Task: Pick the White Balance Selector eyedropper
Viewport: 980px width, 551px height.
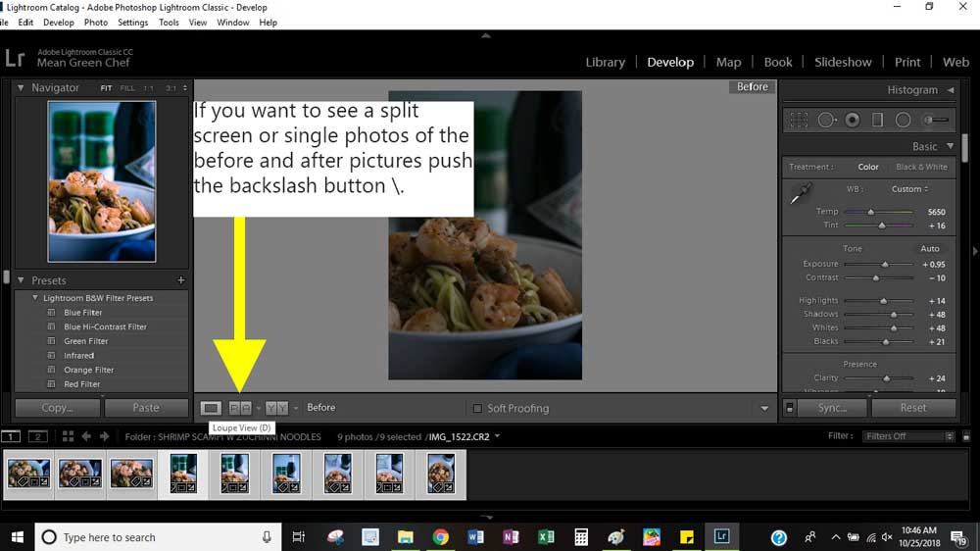Action: tap(800, 194)
